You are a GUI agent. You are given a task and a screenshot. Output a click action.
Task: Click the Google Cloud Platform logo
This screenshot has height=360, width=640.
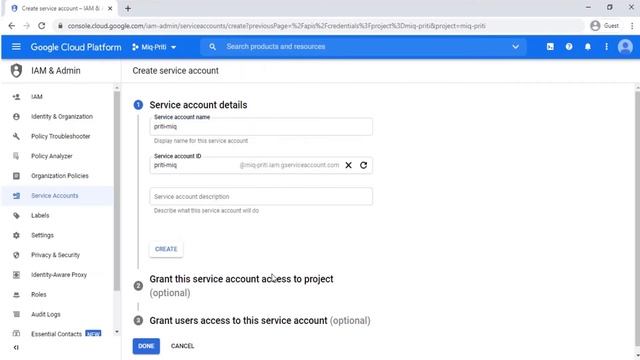coord(76,47)
